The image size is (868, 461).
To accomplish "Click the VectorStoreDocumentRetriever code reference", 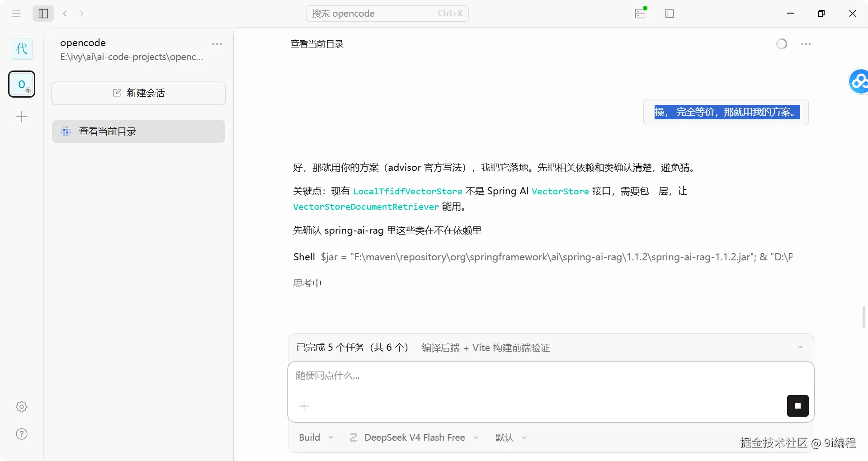I will [366, 207].
